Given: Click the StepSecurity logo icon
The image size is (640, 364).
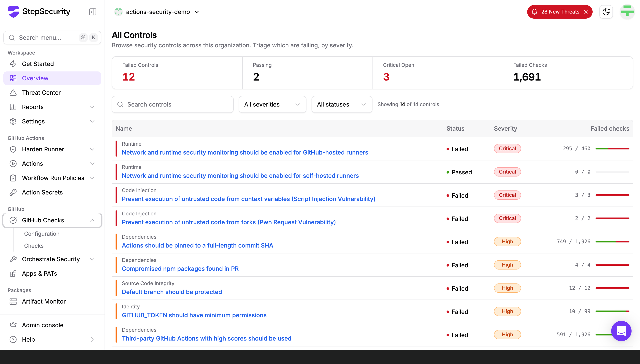Looking at the screenshot, I should coord(13,12).
